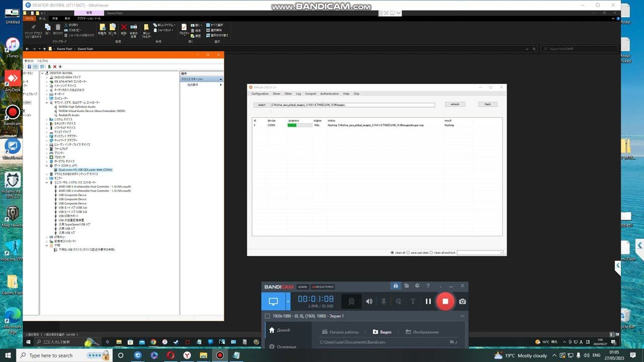Open MiFlash Log menu
This screenshot has height=362, width=644.
[x=298, y=94]
